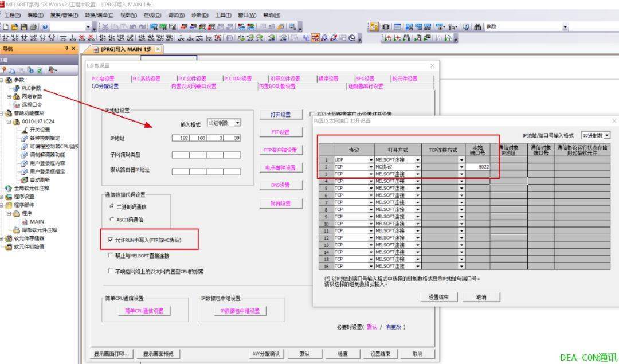Click the Redo arrow icon

pyautogui.click(x=142, y=27)
